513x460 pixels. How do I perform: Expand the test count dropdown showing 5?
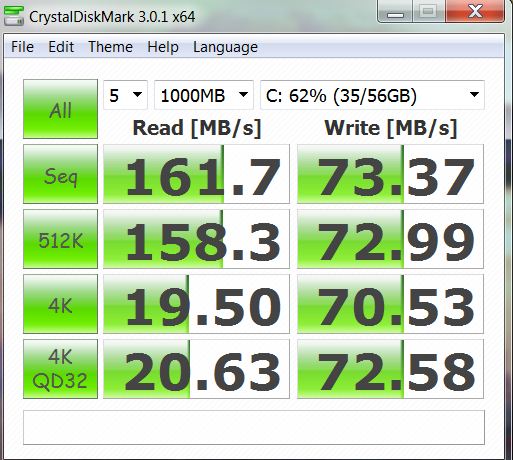pyautogui.click(x=125, y=95)
